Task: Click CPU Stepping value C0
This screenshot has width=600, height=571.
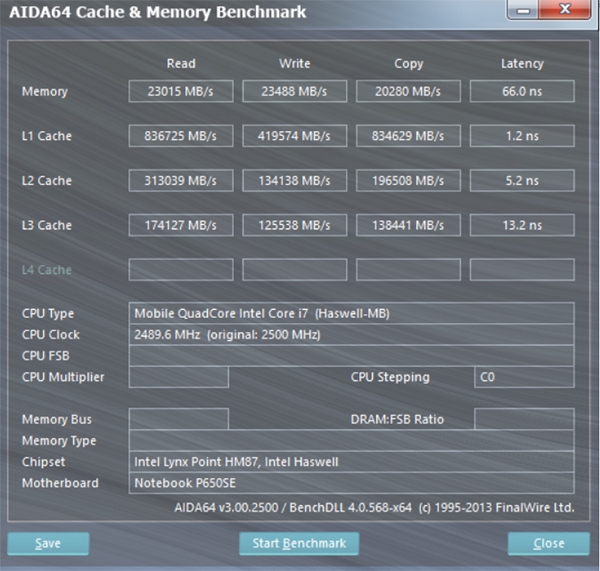Action: pyautogui.click(x=524, y=377)
